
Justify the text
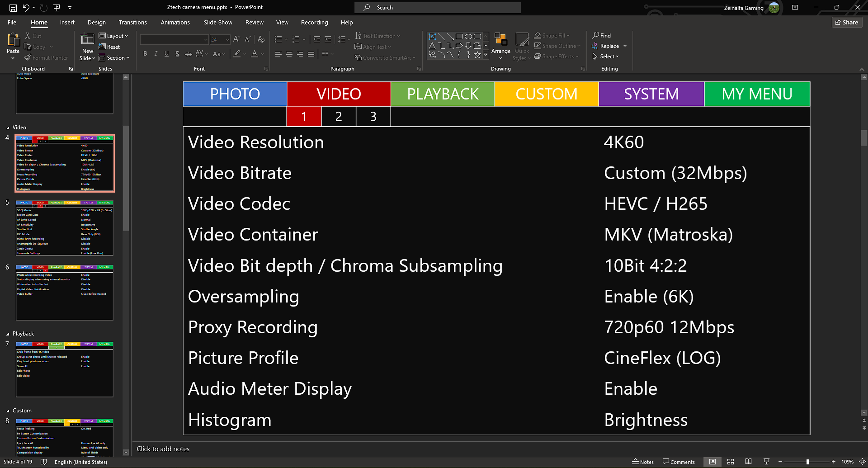point(311,54)
